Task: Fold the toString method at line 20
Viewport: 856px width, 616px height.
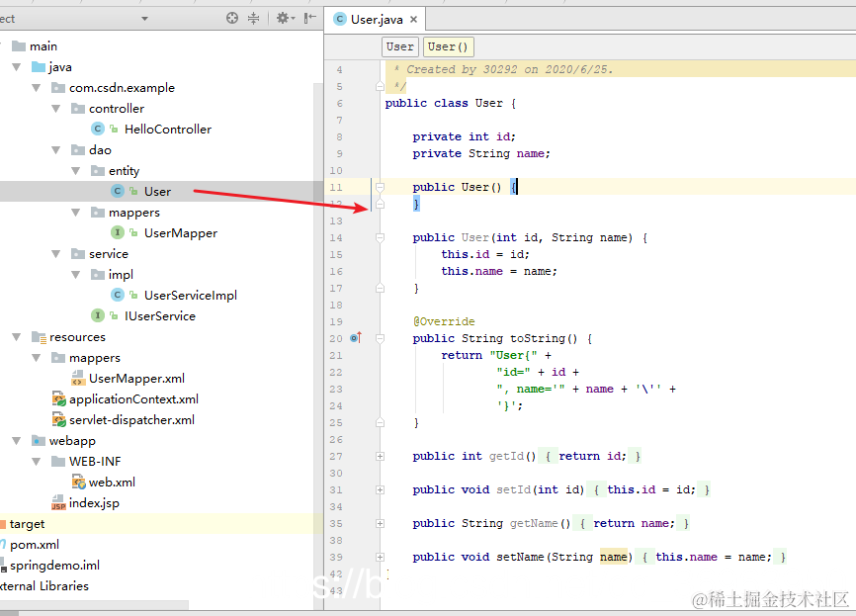Action: point(380,338)
